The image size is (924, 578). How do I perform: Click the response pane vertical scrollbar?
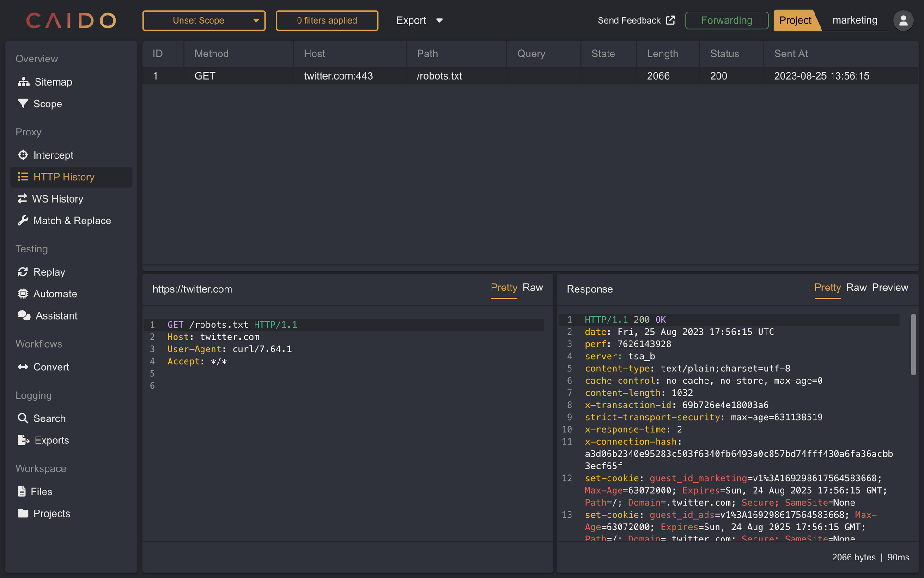click(x=913, y=344)
